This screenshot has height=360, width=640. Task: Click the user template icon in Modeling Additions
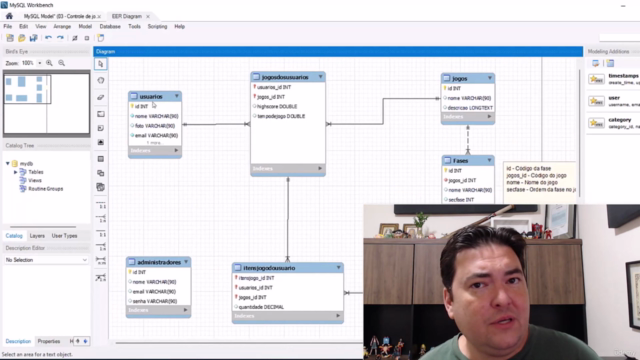pyautogui.click(x=596, y=101)
